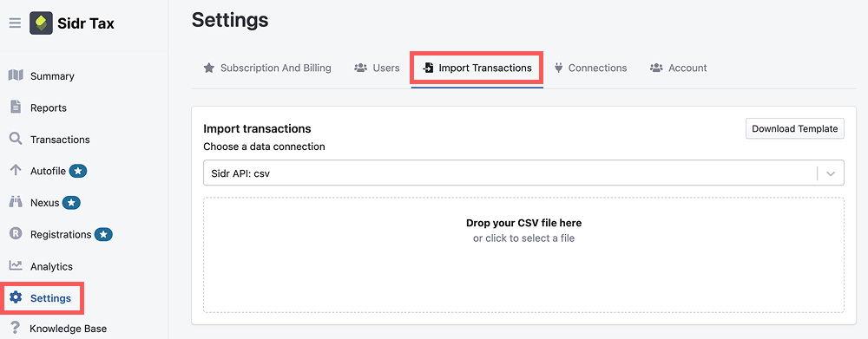Expand the data connection chevron arrow
Viewport: 868px width, 339px height.
point(831,173)
